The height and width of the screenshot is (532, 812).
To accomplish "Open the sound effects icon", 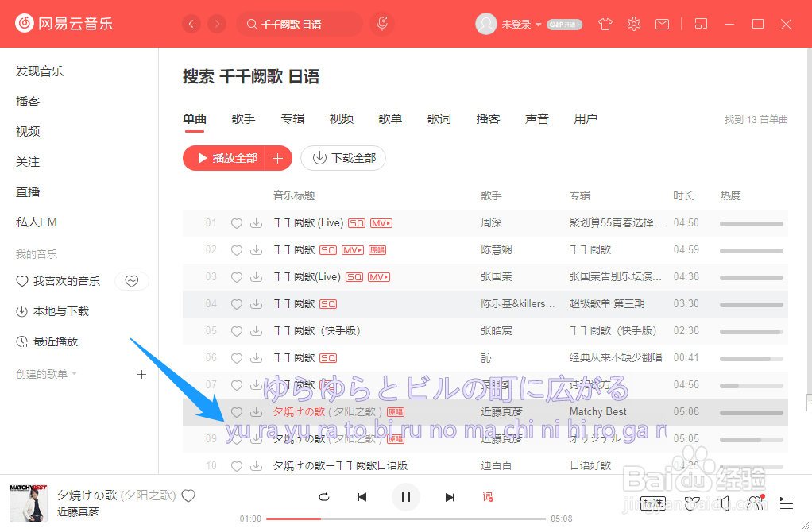I will (x=692, y=503).
